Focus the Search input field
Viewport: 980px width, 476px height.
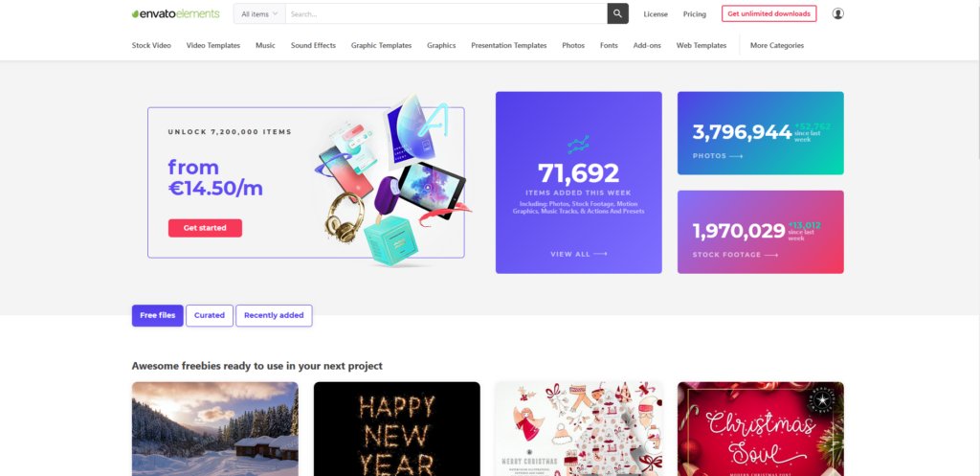click(x=446, y=13)
